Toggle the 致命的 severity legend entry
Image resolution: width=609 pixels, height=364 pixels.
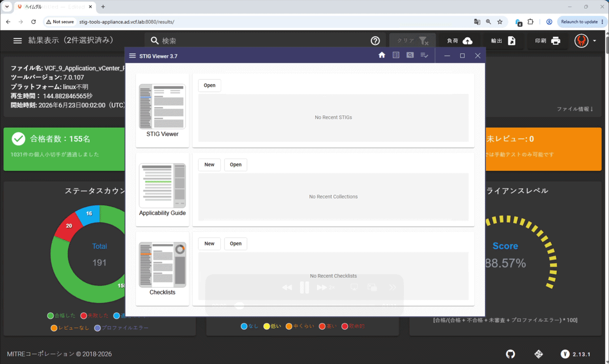click(354, 326)
